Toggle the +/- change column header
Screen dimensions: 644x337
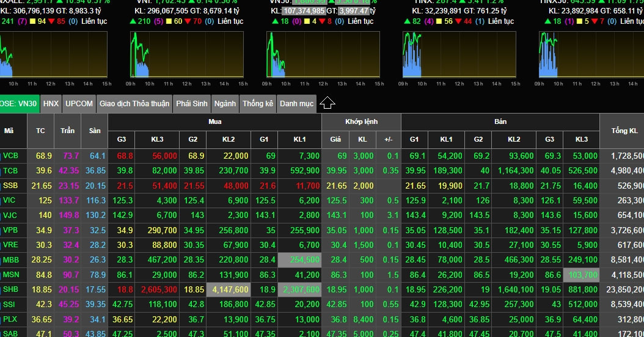[x=388, y=140]
